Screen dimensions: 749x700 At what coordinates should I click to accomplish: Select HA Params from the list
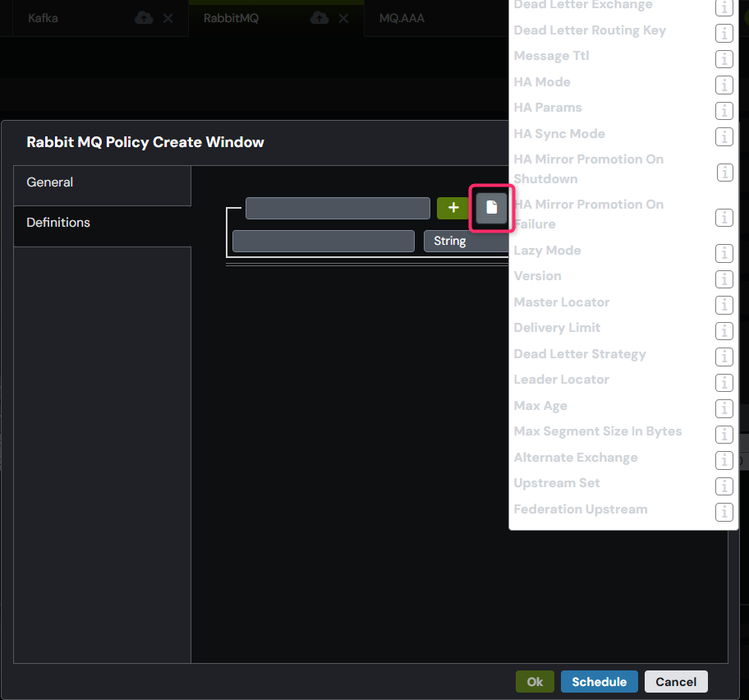pyautogui.click(x=548, y=108)
